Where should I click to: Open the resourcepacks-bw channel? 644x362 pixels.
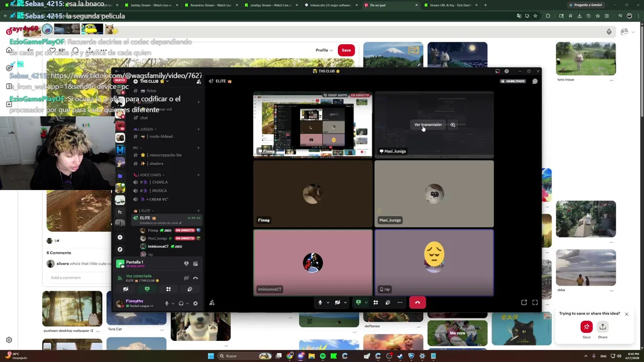167,155
